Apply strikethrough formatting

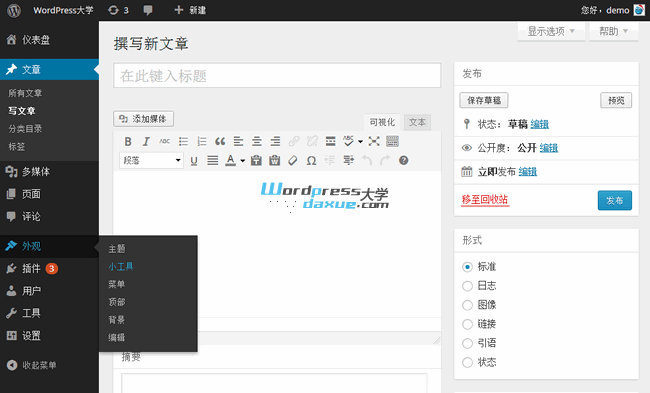(165, 141)
